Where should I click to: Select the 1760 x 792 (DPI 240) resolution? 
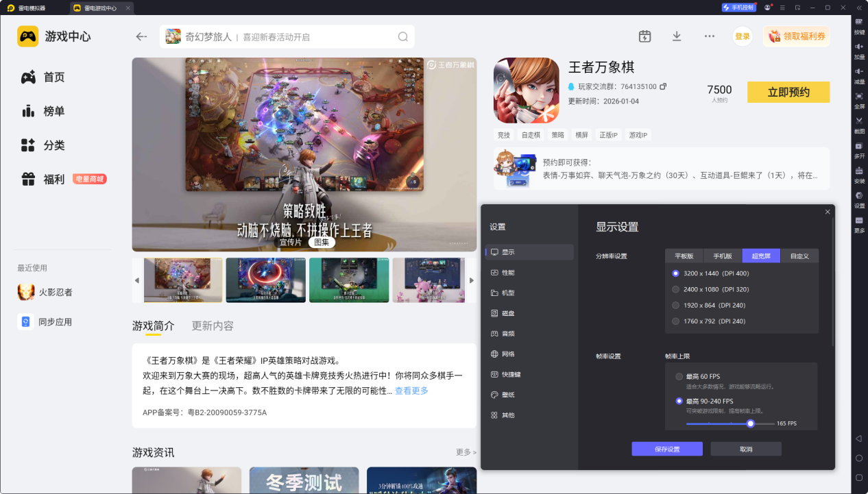pos(709,321)
